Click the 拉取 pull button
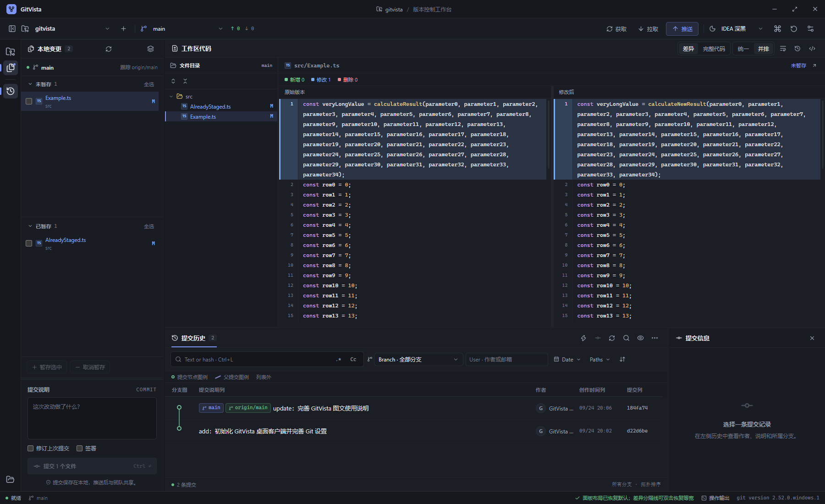The image size is (825, 504). tap(648, 29)
